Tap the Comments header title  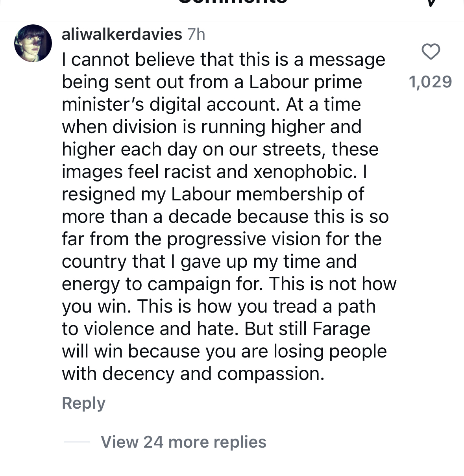click(x=232, y=2)
